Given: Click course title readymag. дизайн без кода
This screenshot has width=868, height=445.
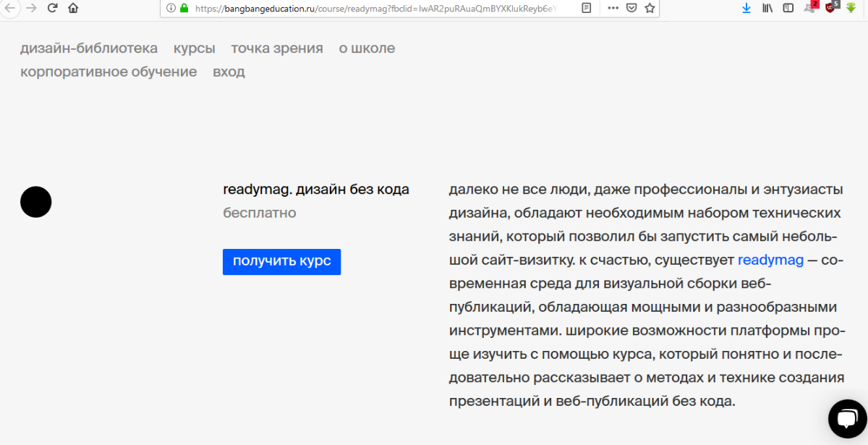Looking at the screenshot, I should point(316,190).
